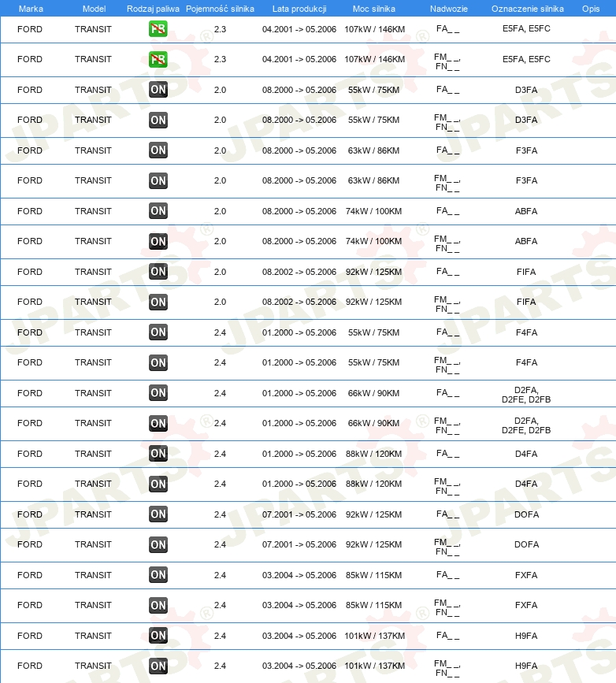616x683 pixels.
Task: Click the ON diesel icon in the F3FA FA__ row
Action: coord(158,150)
